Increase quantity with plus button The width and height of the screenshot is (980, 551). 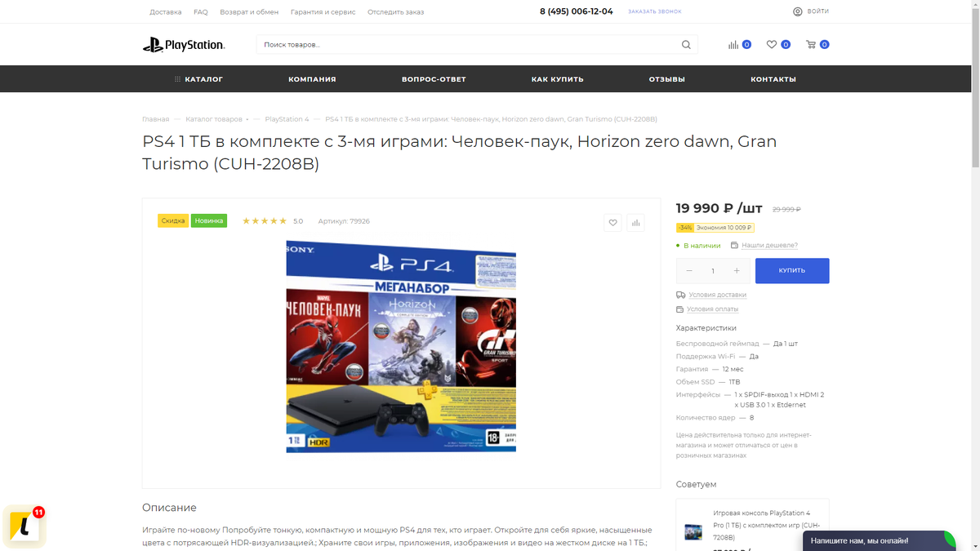click(737, 271)
